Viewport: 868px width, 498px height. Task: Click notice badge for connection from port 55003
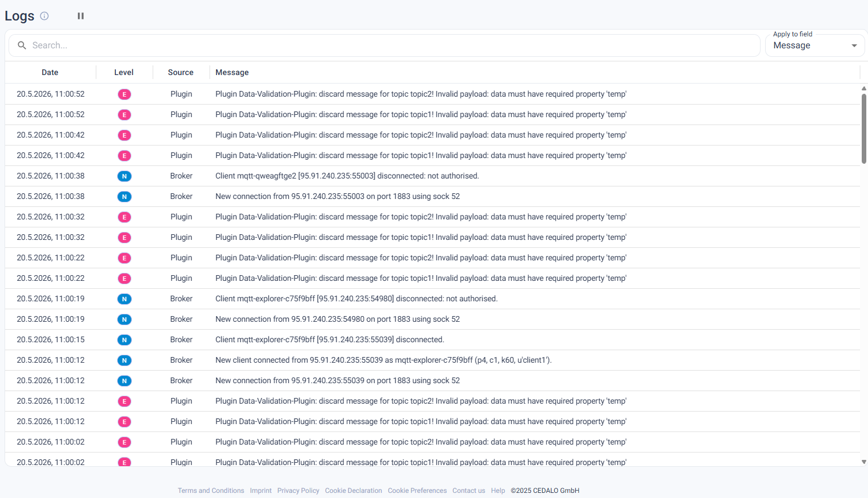[x=124, y=197]
